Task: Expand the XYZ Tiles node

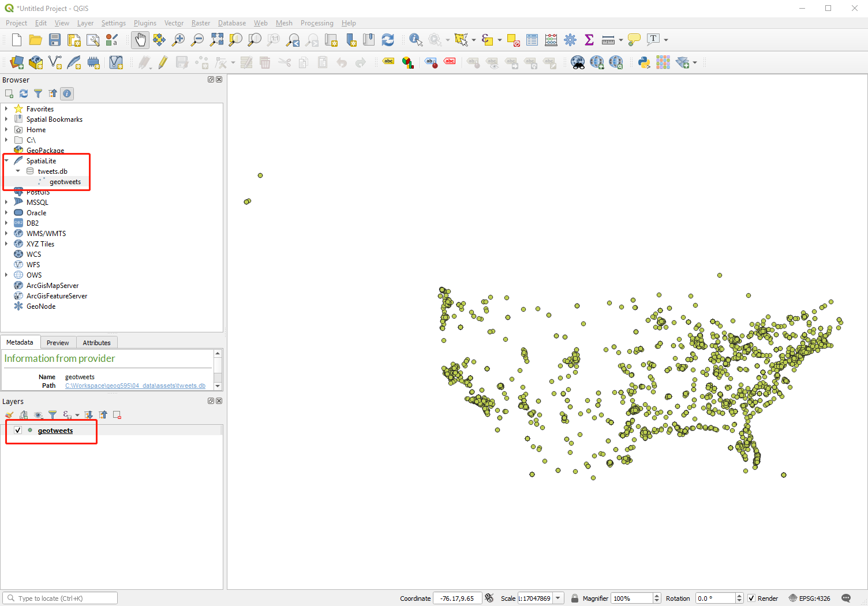Action: [x=6, y=244]
